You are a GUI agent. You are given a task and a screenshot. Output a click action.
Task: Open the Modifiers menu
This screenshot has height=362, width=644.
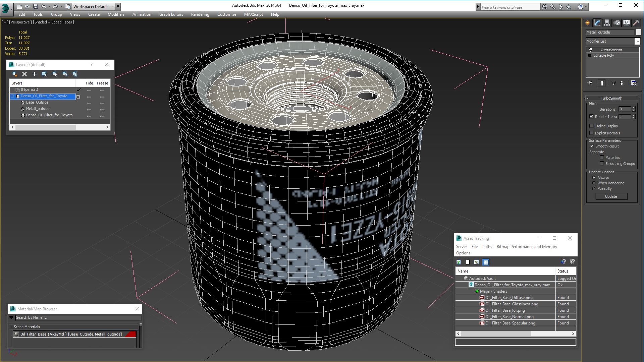tap(116, 14)
